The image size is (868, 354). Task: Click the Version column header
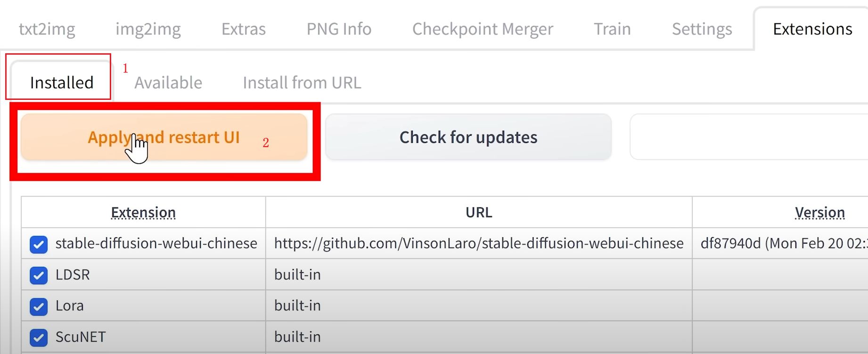[x=819, y=213]
